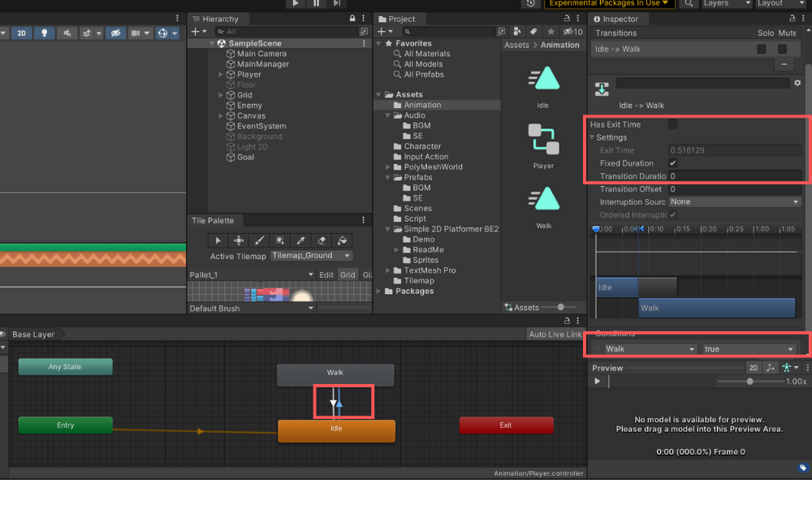Image resolution: width=812 pixels, height=505 pixels.
Task: Choose the flood fill bucket tool
Action: point(342,240)
